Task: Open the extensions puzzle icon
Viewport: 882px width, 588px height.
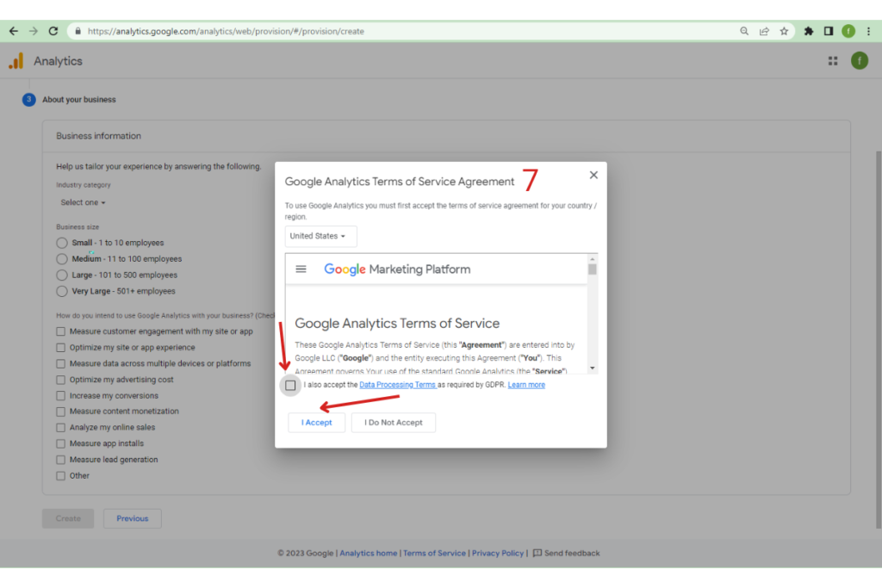Action: (x=809, y=31)
